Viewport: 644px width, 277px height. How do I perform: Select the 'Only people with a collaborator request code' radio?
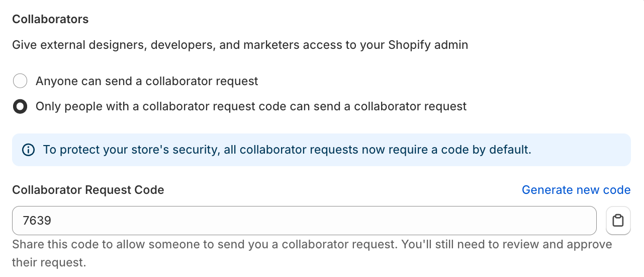coord(20,107)
